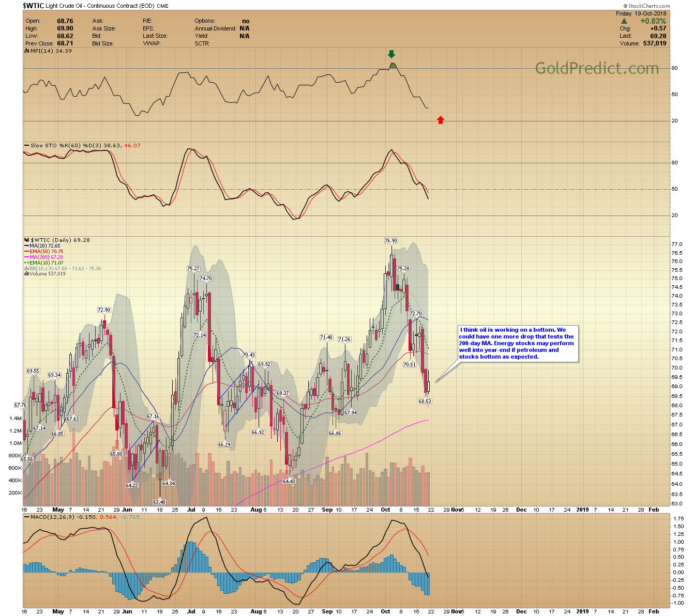
Task: Select the 64.22 price label
Action: tap(132, 486)
